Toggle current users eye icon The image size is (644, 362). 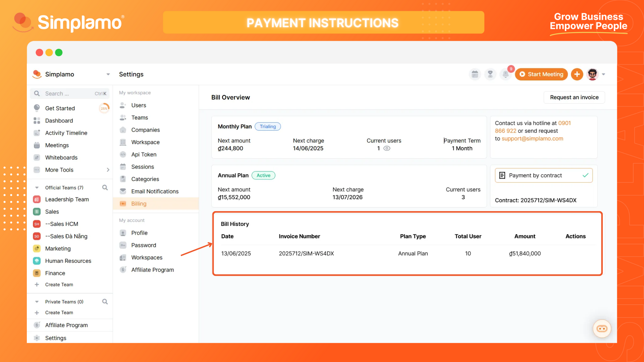387,148
